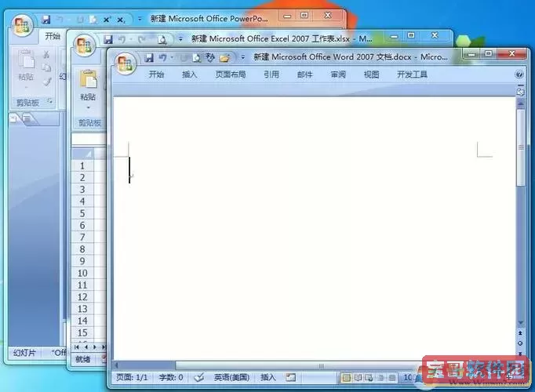535x392 pixels.
Task: Open Print Preview from Word's quick access toolbar
Action: (197, 58)
